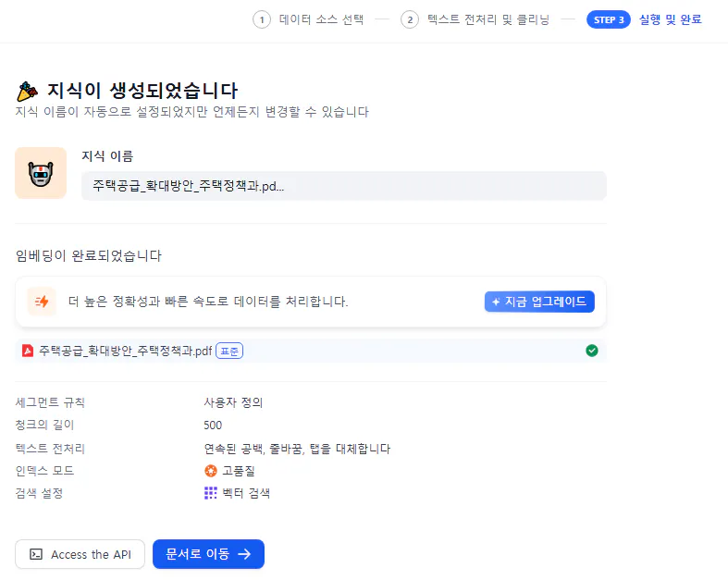The width and height of the screenshot is (728, 580).
Task: Click the orange 고품질 index mode icon
Action: pos(211,471)
